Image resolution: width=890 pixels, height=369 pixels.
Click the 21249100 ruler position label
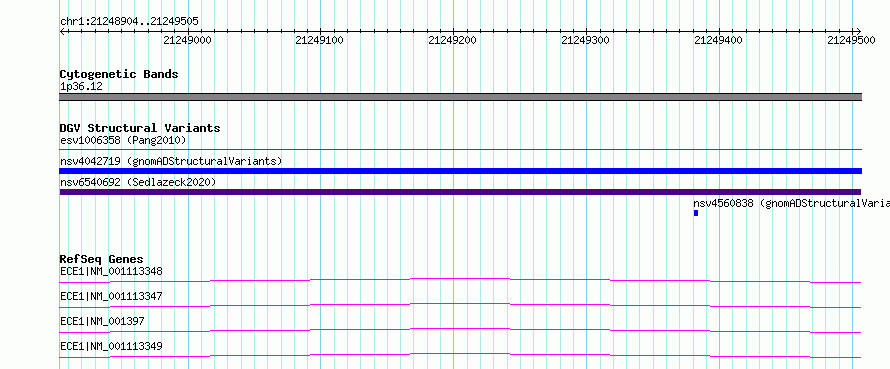(x=320, y=40)
